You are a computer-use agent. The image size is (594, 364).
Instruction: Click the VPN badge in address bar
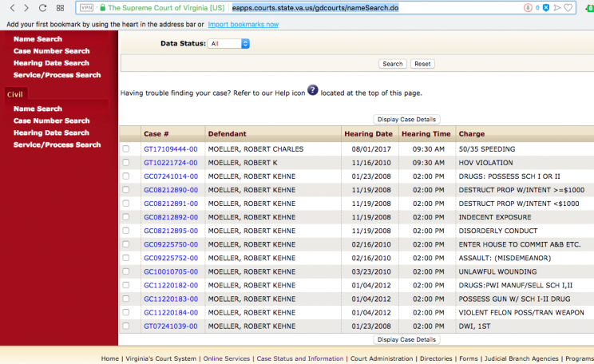[x=87, y=8]
